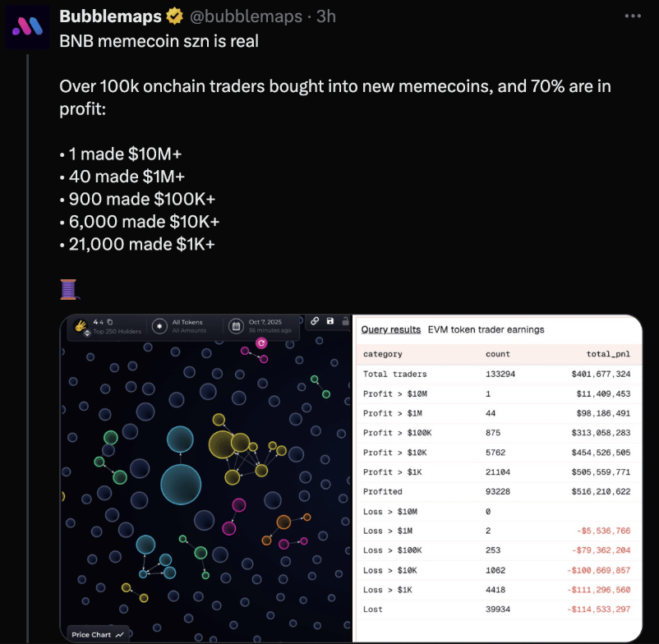This screenshot has height=644, width=659.
Task: Select the EVM token trader earnings tab
Action: pos(486,329)
